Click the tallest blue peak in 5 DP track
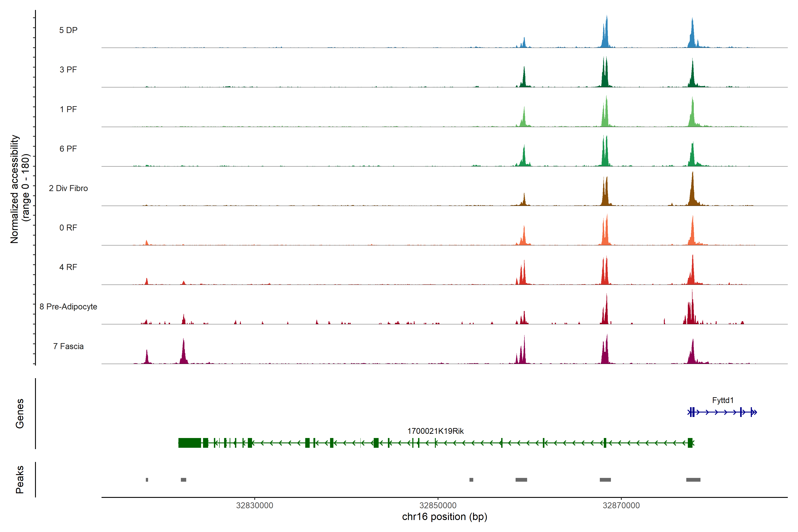Viewport: 798px width, 532px height. click(606, 34)
